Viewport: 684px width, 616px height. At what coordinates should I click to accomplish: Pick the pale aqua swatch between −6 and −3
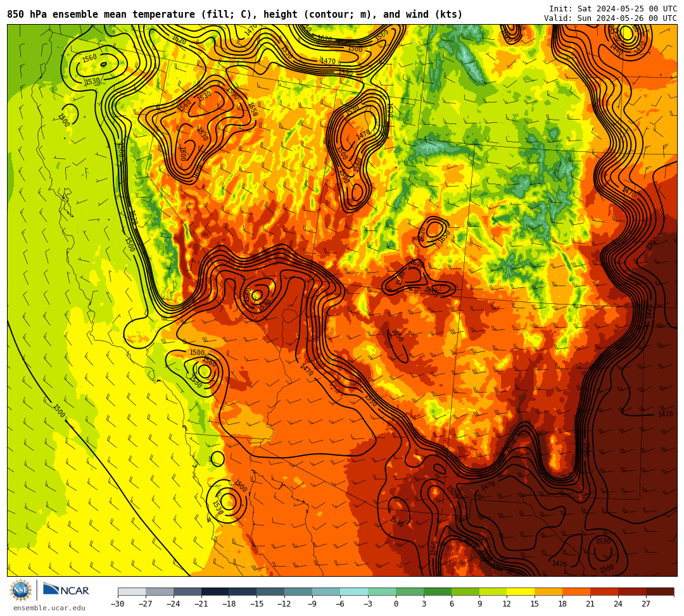[x=354, y=591]
